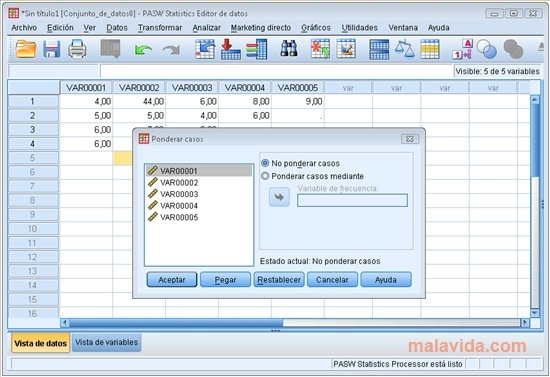Screen dimensions: 550x377
Task: Open the Transformar menu
Action: click(160, 28)
